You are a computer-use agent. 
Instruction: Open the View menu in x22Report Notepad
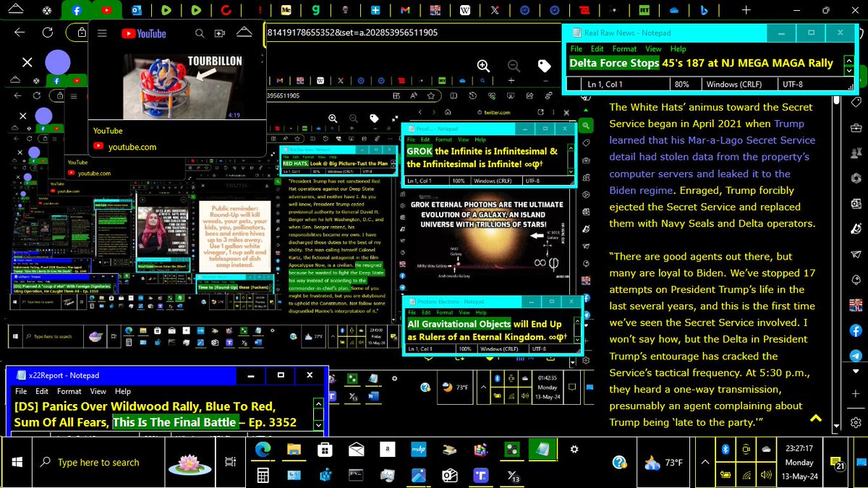click(98, 391)
